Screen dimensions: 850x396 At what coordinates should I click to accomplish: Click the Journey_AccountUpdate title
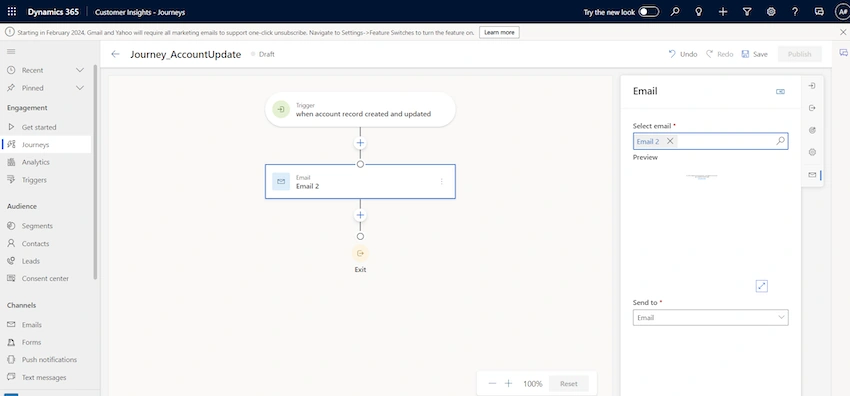[185, 54]
